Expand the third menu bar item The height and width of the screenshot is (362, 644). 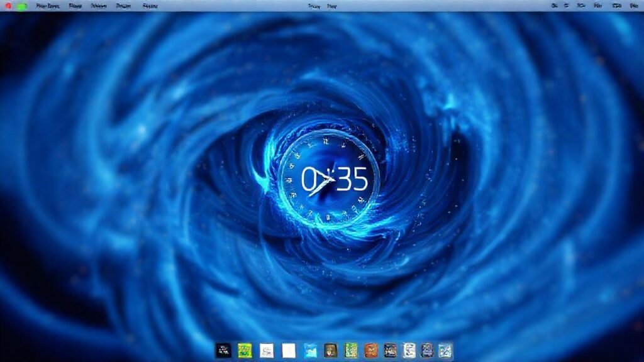98,6
